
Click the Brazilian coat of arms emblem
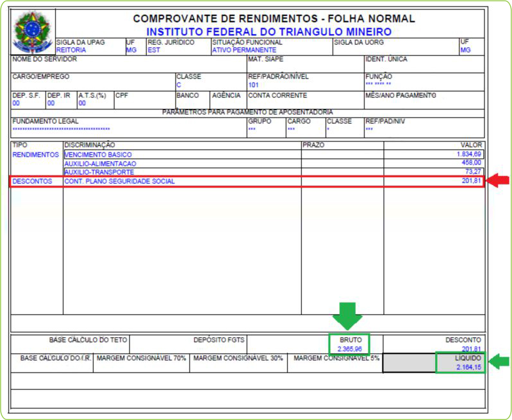click(x=33, y=33)
